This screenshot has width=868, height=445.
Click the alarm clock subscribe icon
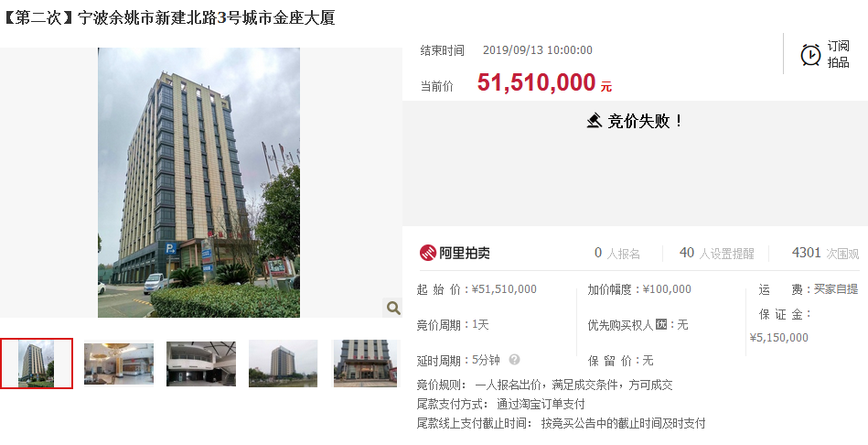810,55
